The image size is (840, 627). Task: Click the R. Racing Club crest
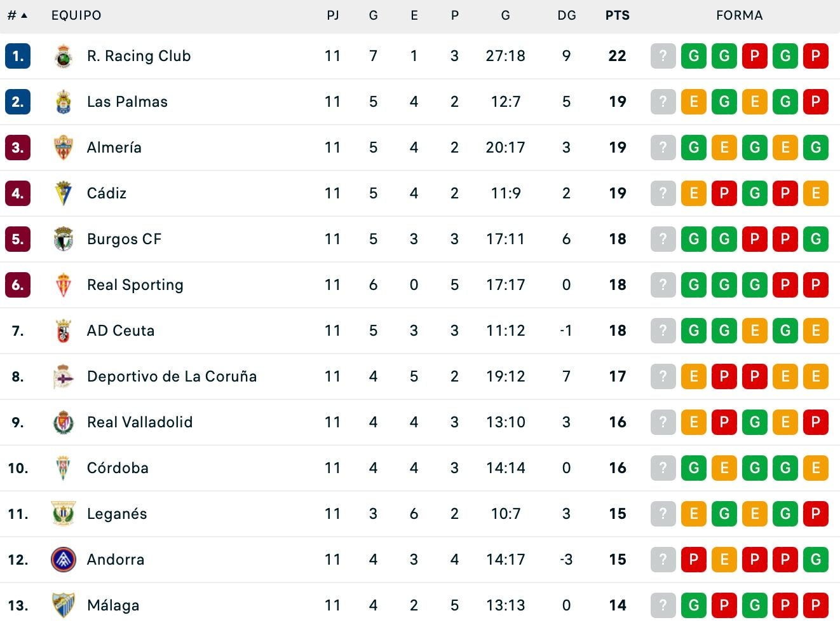pyautogui.click(x=64, y=56)
